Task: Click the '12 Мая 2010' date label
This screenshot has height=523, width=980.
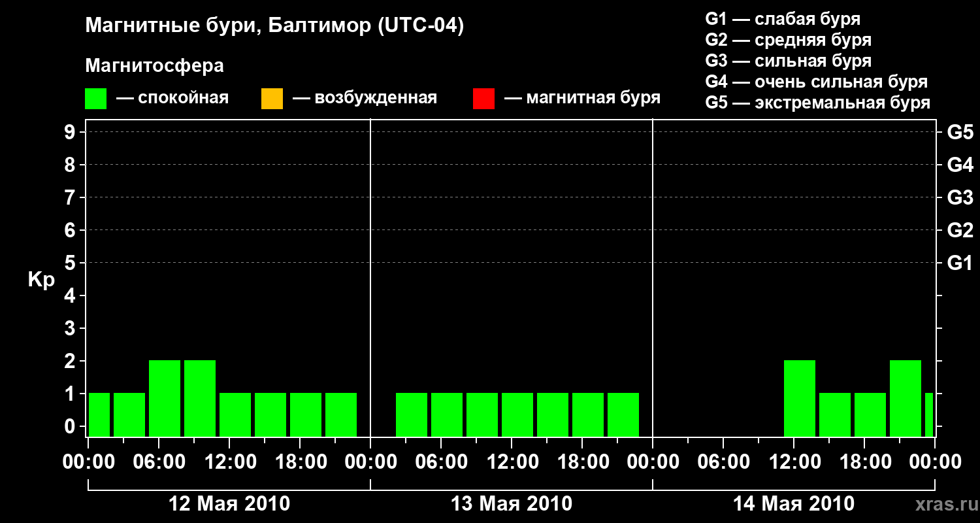Action: 229,503
